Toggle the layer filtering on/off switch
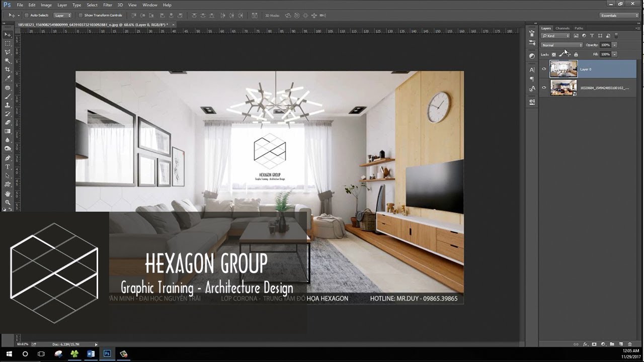Screen dimensions: 644x362 (x=616, y=36)
